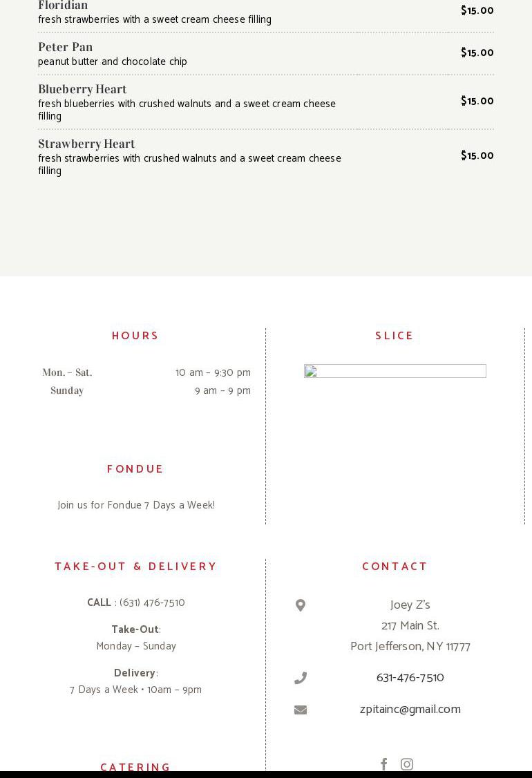Open the Slice ordering image
Viewport: 532px width, 778px height.
pyautogui.click(x=395, y=372)
